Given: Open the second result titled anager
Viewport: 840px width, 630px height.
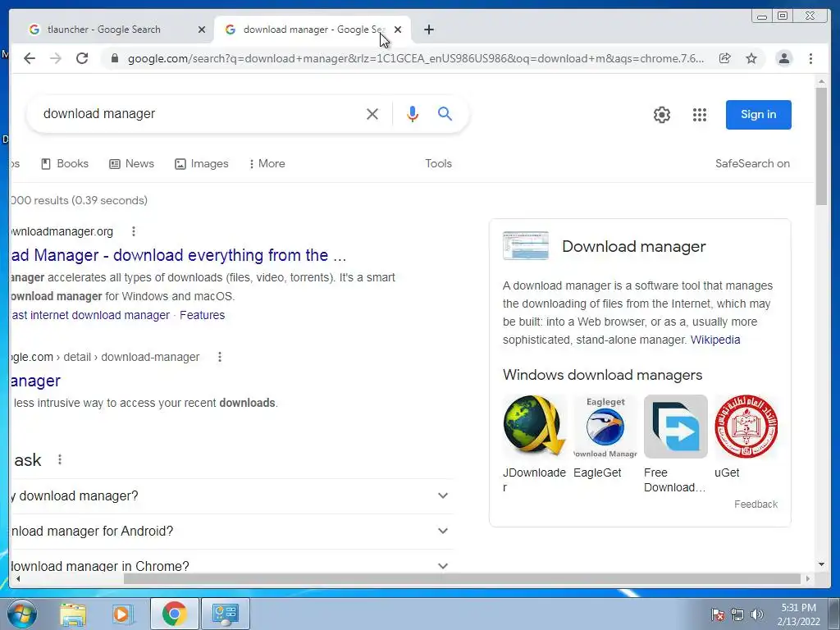Looking at the screenshot, I should pyautogui.click(x=35, y=381).
